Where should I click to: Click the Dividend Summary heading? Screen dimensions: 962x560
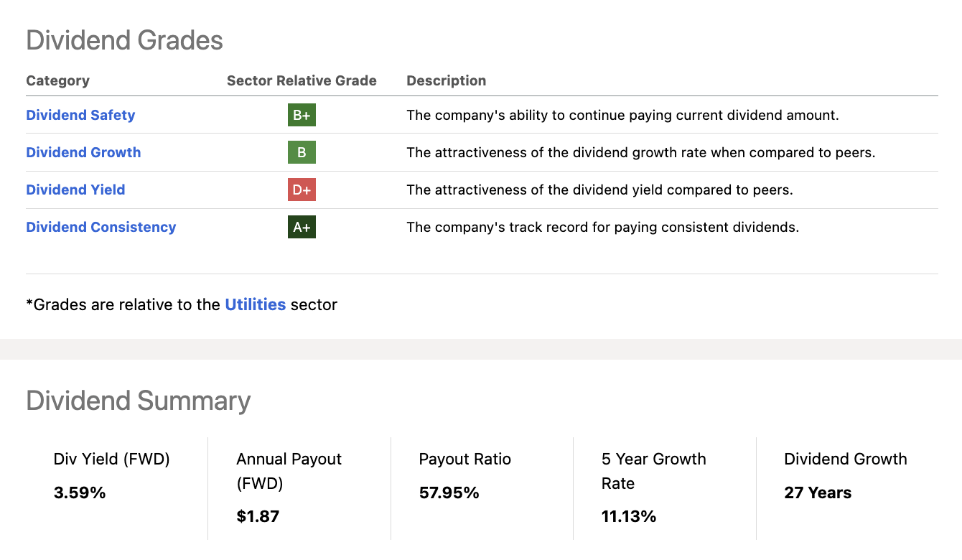[x=138, y=401]
